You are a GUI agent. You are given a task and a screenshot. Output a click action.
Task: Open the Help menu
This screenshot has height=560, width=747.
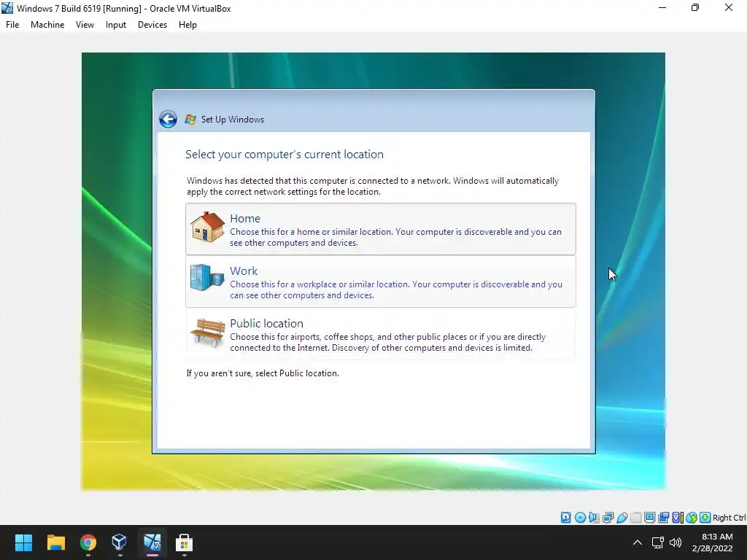point(187,25)
